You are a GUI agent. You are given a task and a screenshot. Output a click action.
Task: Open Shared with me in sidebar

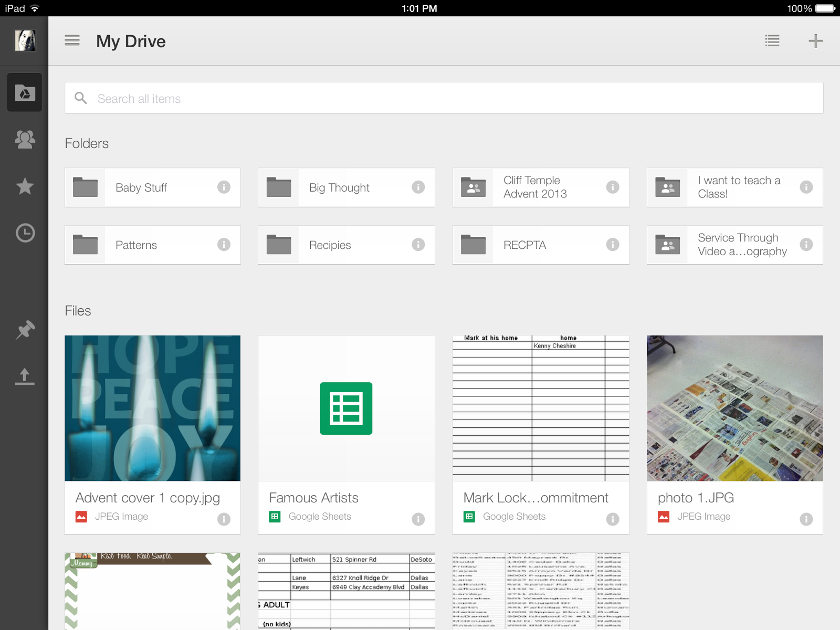(x=25, y=139)
